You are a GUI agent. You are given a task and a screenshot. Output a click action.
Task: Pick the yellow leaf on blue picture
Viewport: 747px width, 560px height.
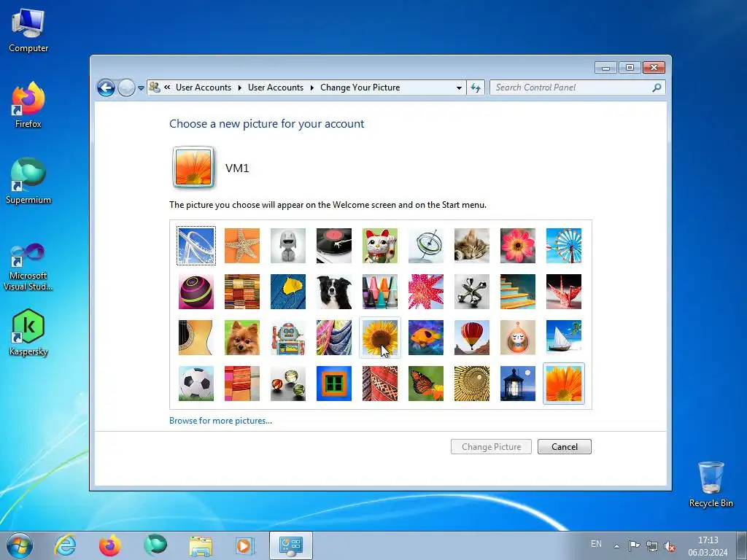288,292
